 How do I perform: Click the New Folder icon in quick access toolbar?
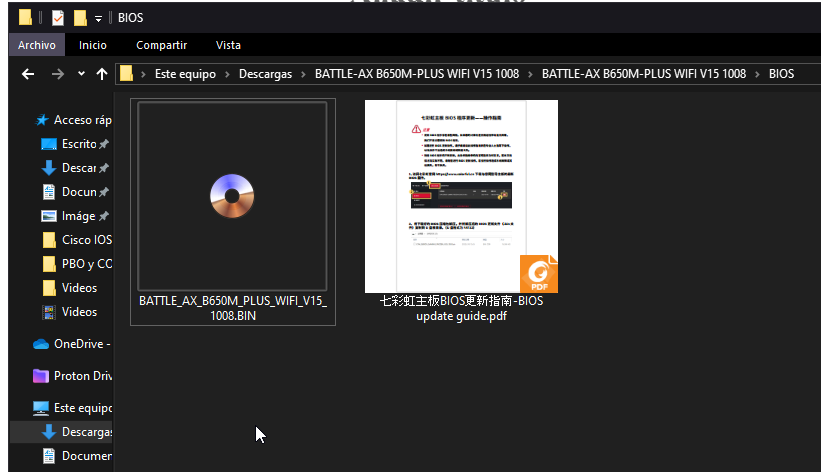(80, 18)
